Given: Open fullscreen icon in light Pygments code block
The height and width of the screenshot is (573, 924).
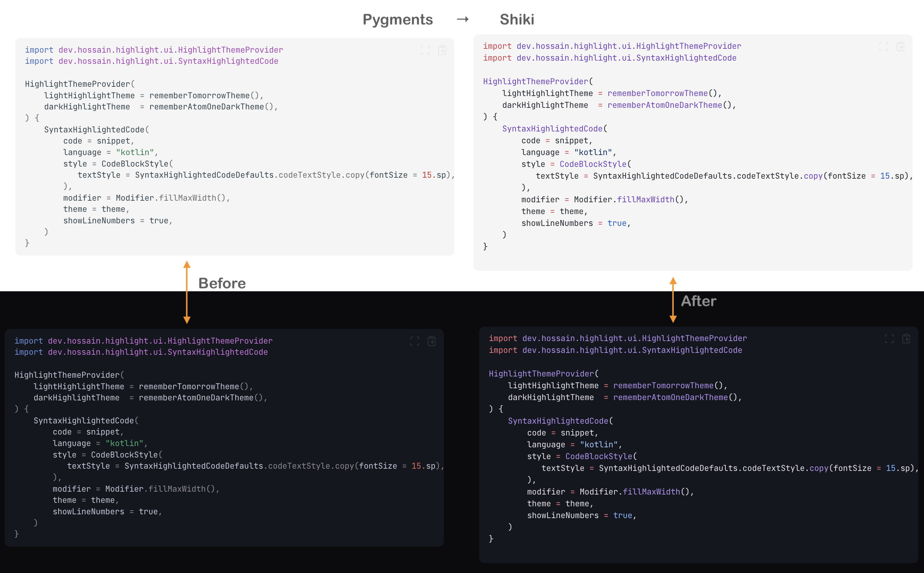Looking at the screenshot, I should coord(425,50).
